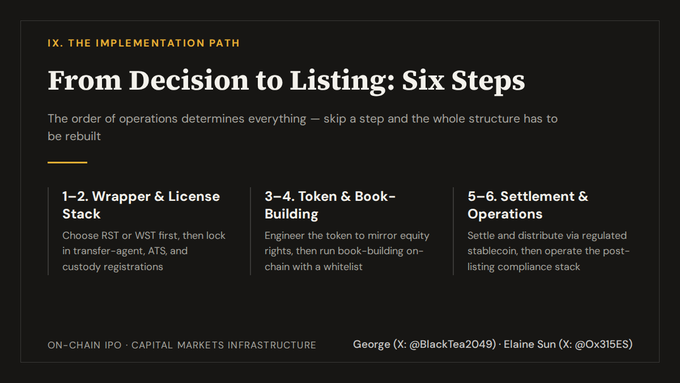
Task: Select the 'From Decision to Listing: Six Steps' title
Action: click(x=286, y=81)
